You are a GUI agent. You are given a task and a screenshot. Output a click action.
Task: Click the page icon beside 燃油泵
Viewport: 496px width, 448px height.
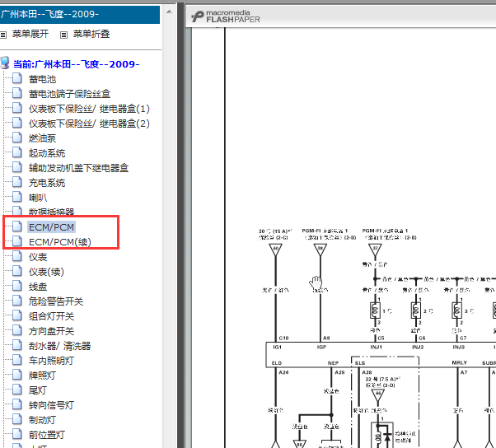(x=17, y=138)
